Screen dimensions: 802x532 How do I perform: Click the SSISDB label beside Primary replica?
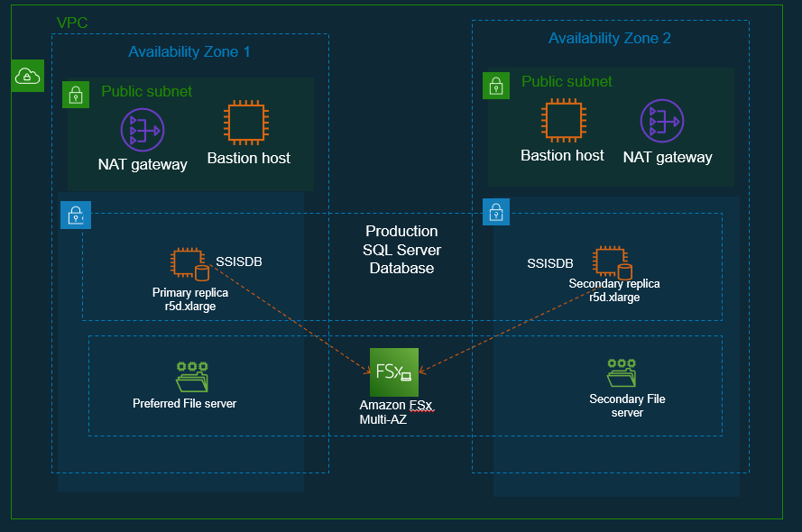[x=239, y=261]
